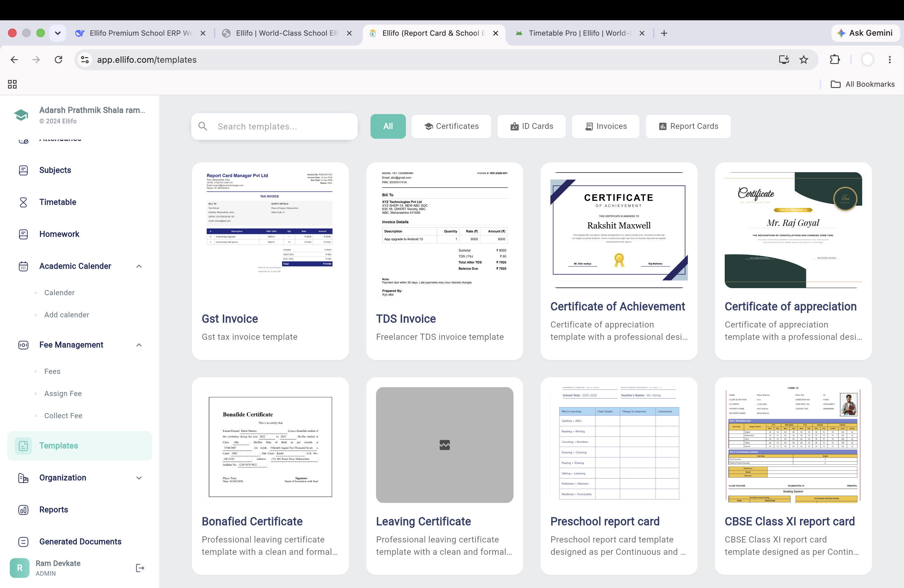Open the Add calender submenu link
The image size is (904, 588).
67,315
